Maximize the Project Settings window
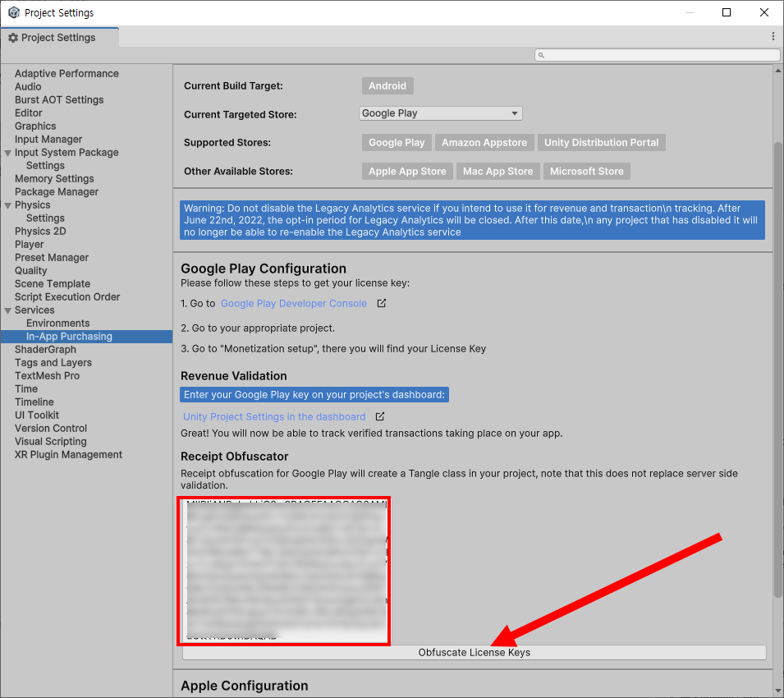The height and width of the screenshot is (698, 784). pyautogui.click(x=727, y=12)
